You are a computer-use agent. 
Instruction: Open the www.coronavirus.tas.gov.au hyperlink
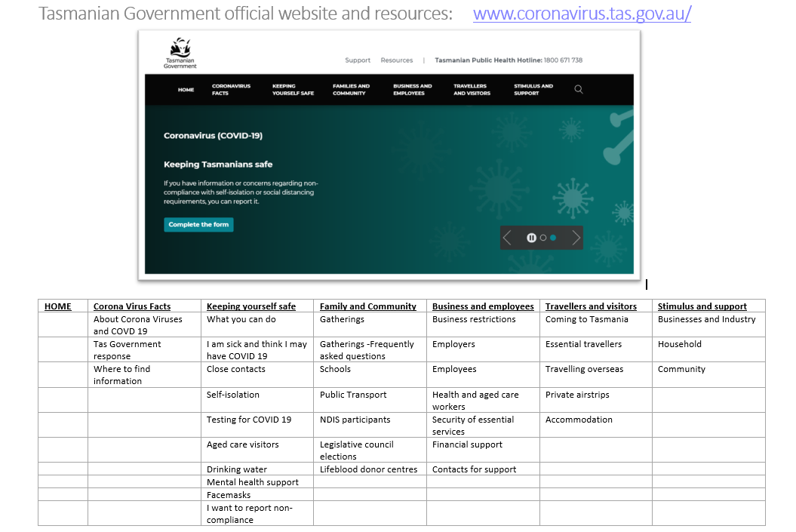click(x=581, y=13)
